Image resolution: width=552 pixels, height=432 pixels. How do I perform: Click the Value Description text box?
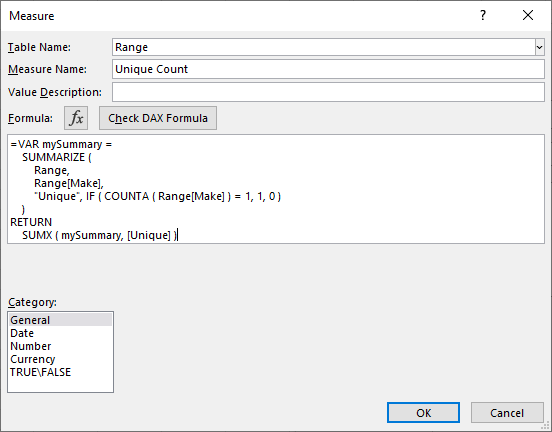point(328,92)
